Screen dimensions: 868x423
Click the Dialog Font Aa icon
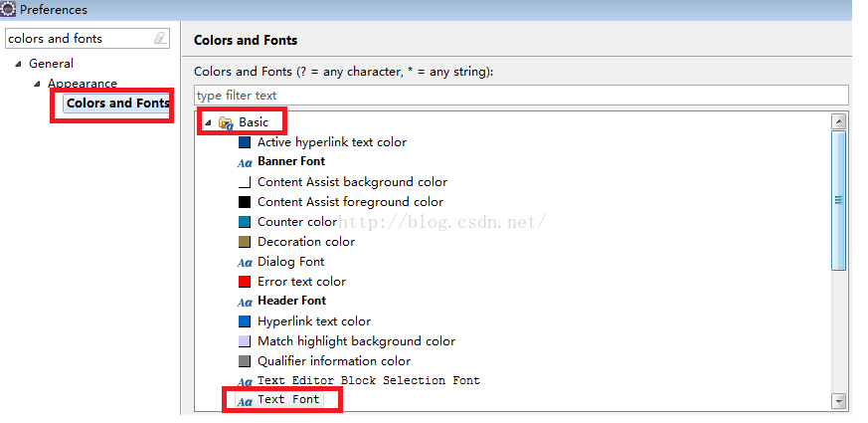point(245,262)
